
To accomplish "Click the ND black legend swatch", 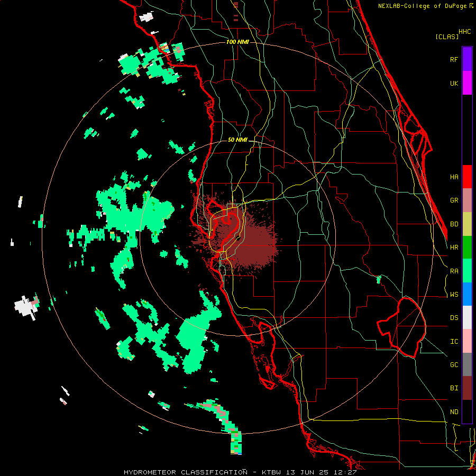I will click(467, 411).
